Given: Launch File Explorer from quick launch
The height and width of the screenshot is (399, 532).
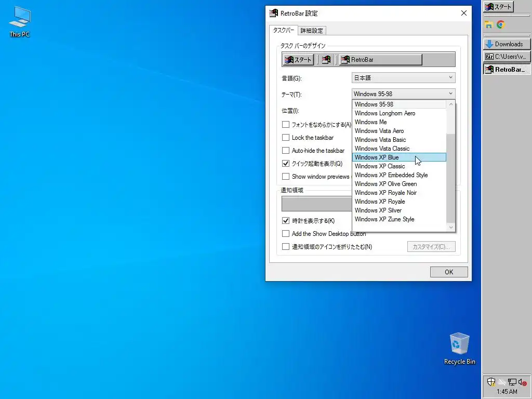Looking at the screenshot, I should (x=488, y=25).
